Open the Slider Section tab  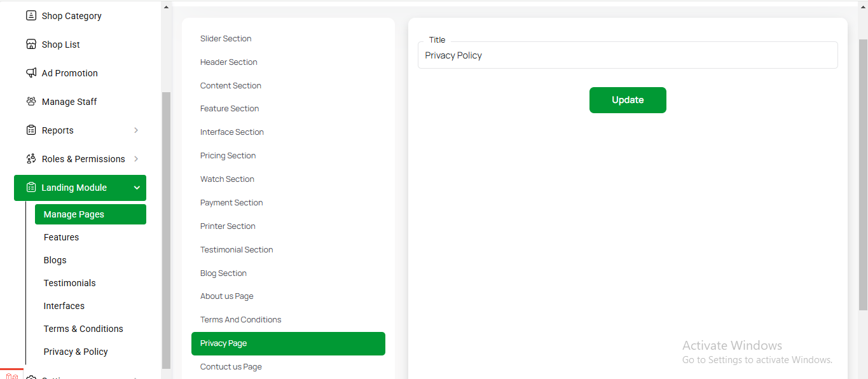(226, 39)
